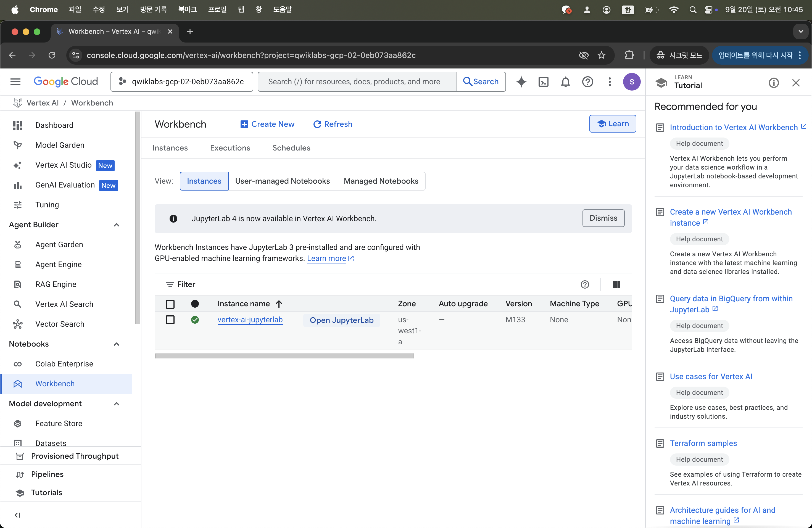Toggle the select-all instances checkbox

click(170, 304)
